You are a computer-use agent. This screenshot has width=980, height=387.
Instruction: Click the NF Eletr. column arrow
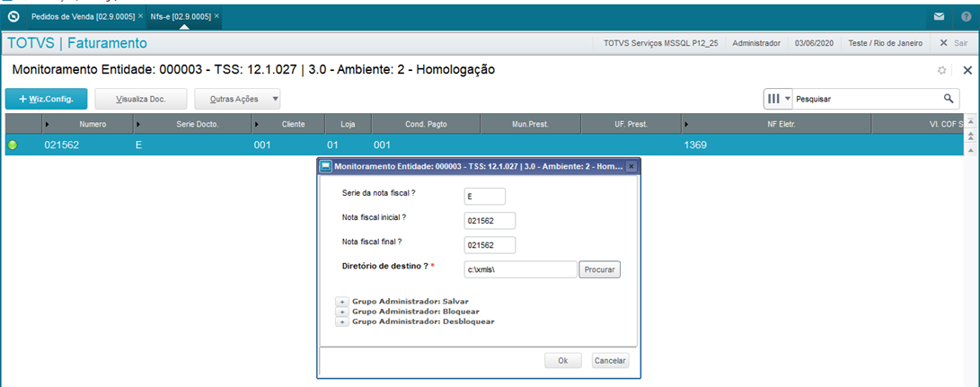pos(687,125)
